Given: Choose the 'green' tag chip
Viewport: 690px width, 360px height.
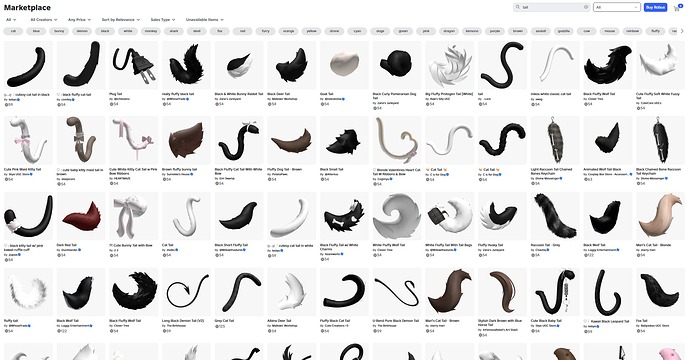Looking at the screenshot, I should click(403, 31).
